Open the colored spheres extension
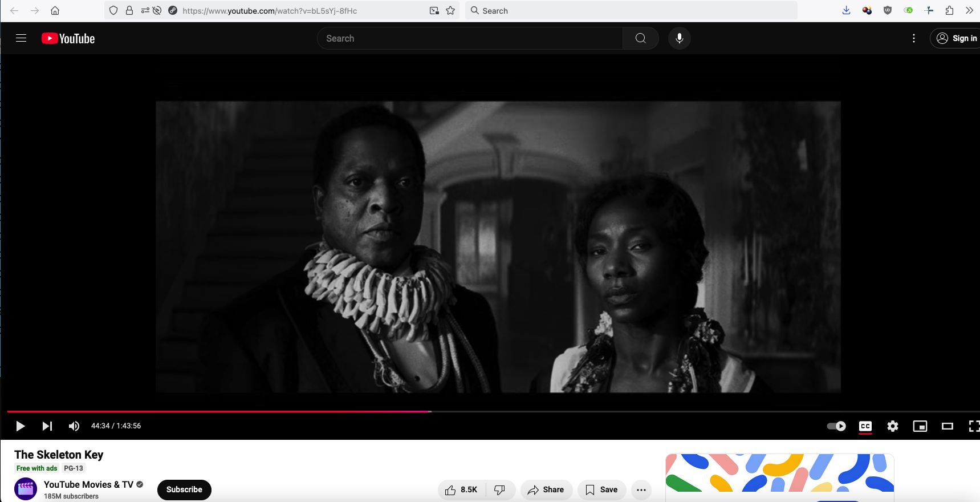 pyautogui.click(x=867, y=11)
